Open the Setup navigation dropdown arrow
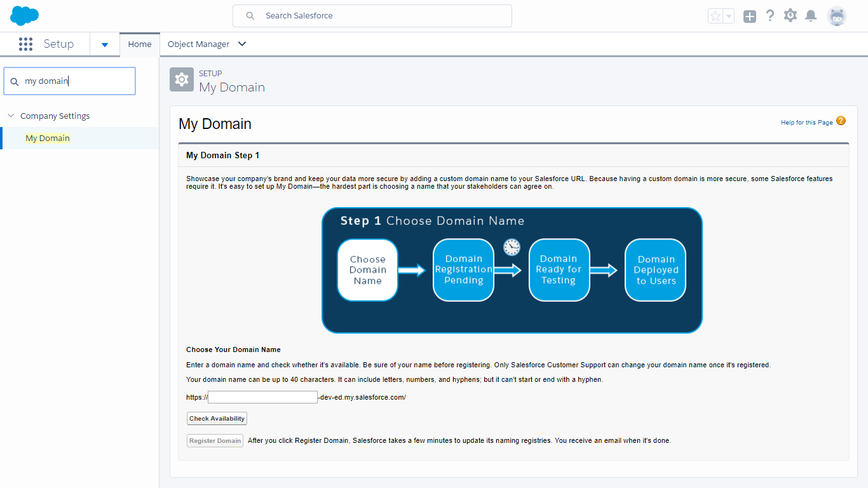The width and height of the screenshot is (868, 488). [x=105, y=44]
